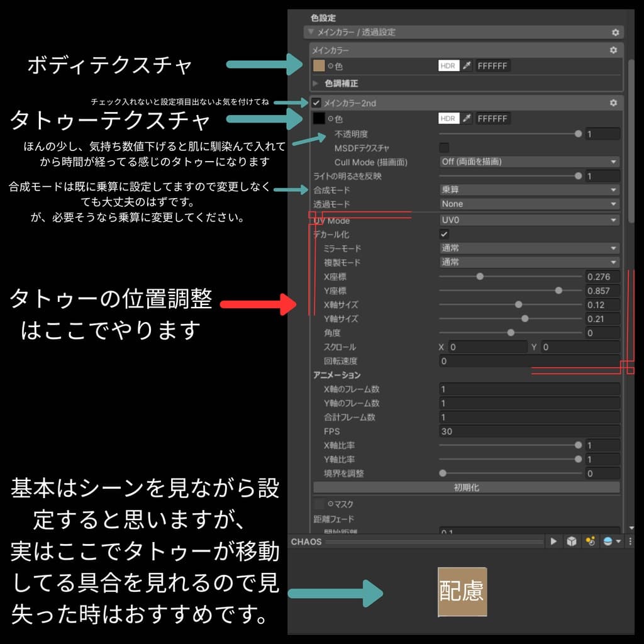Click the FPS input field showing 30
644x644 pixels.
coord(530,431)
